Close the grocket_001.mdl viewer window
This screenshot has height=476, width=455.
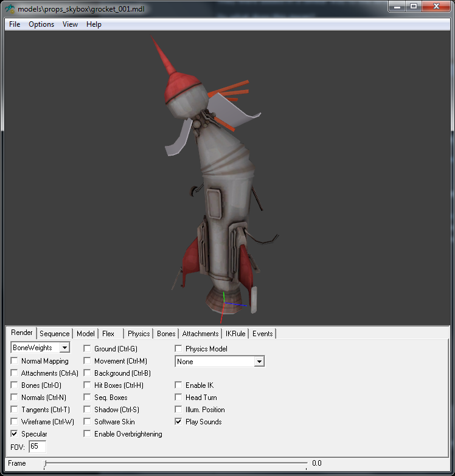point(437,7)
